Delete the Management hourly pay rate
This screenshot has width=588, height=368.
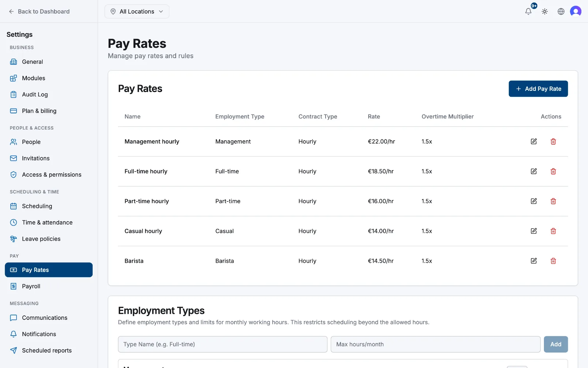point(553,141)
